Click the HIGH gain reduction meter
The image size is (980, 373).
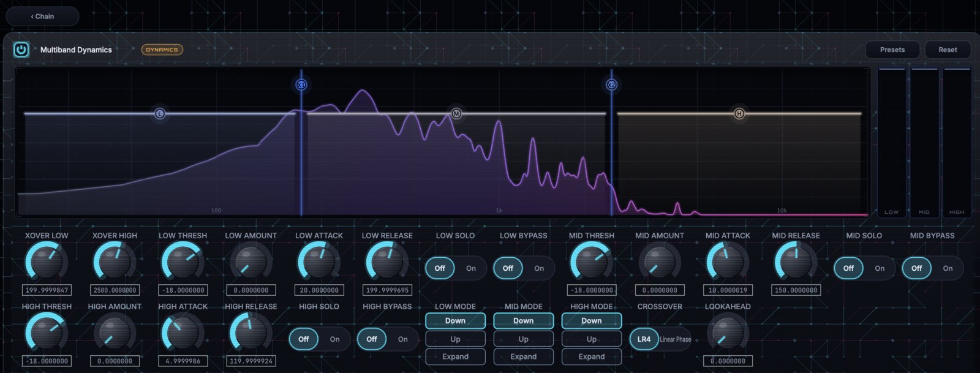point(957,142)
